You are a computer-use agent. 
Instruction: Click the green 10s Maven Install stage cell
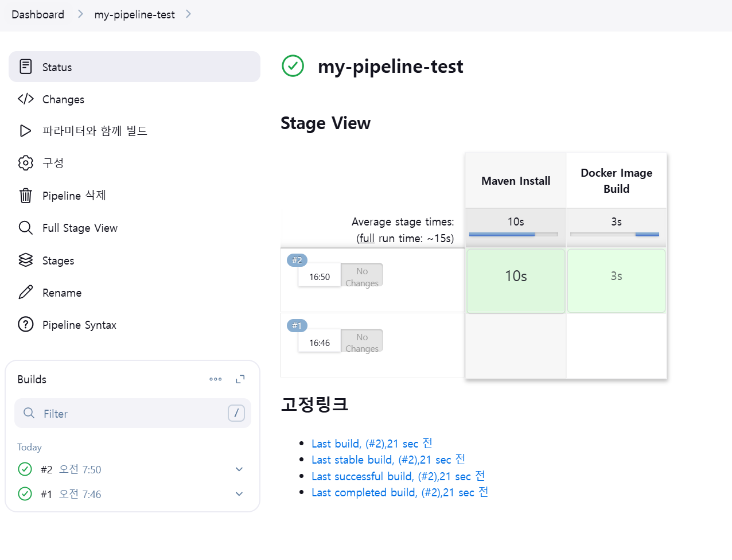point(516,281)
